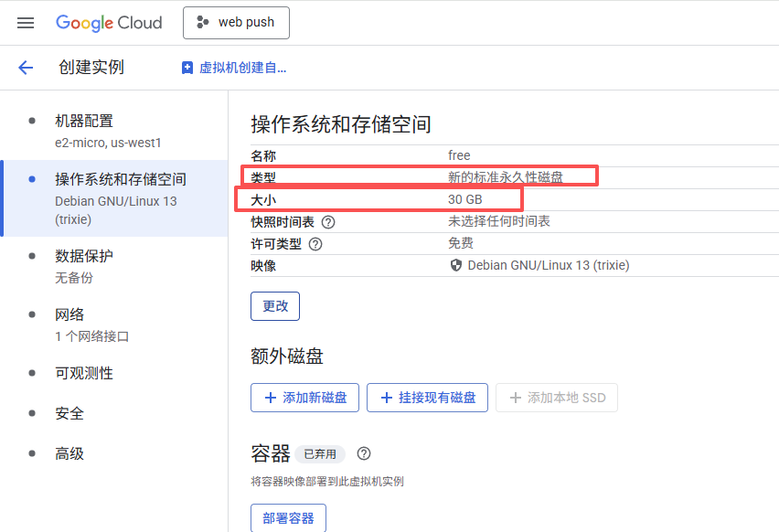
Task: Expand the 高级 section
Action: click(69, 453)
